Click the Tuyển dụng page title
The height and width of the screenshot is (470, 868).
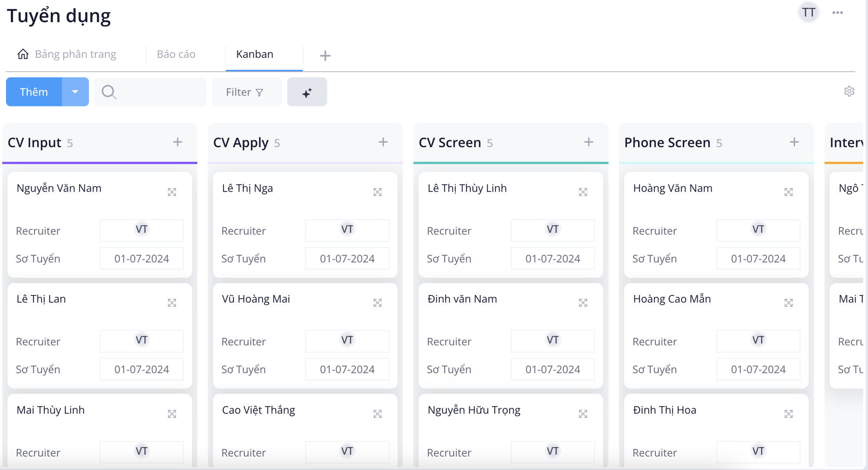pyautogui.click(x=59, y=16)
